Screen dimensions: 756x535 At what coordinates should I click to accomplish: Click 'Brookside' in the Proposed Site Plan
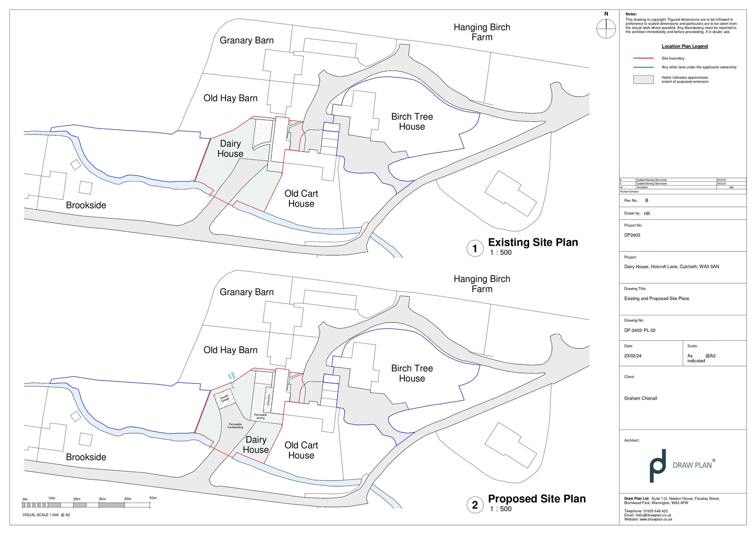86,457
